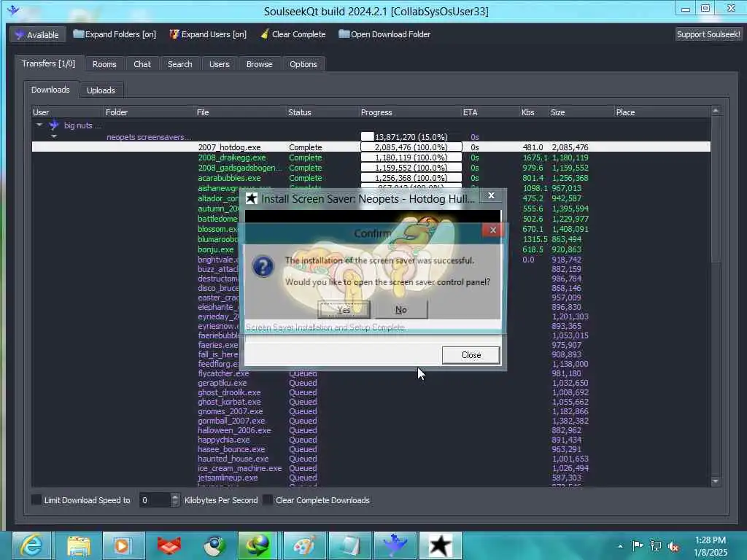Click the download speed limit input
The height and width of the screenshot is (560, 747).
155,500
